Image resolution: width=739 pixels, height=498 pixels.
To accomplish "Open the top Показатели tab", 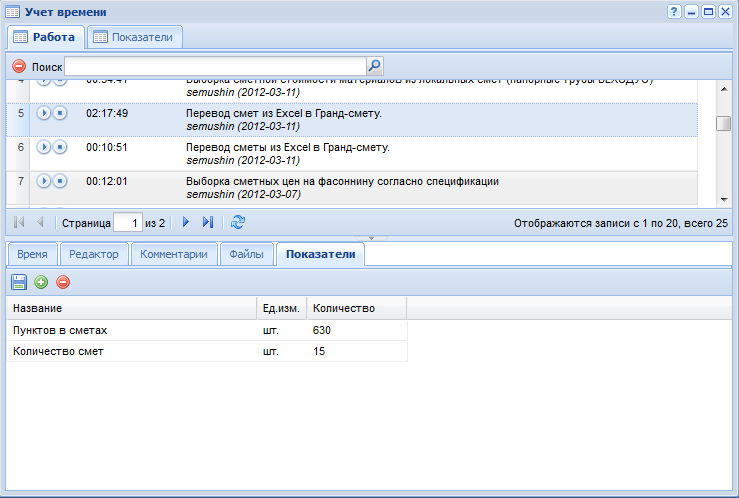I will (x=135, y=37).
